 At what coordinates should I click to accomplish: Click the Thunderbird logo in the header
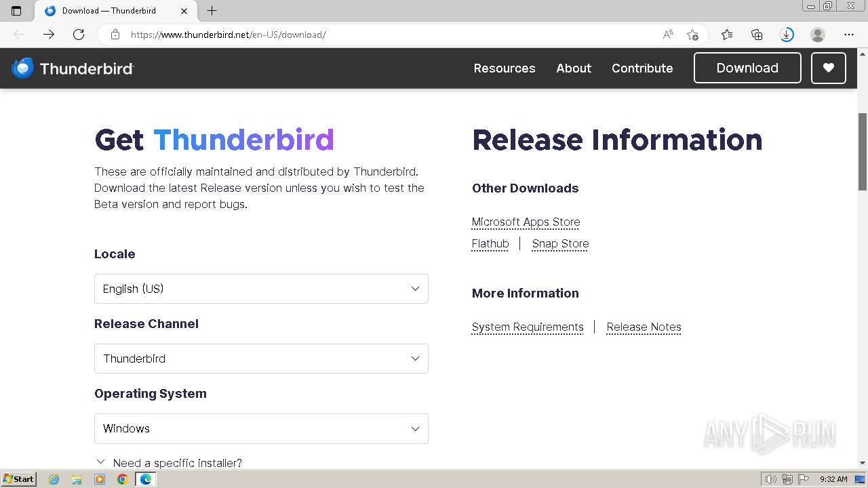pos(73,68)
